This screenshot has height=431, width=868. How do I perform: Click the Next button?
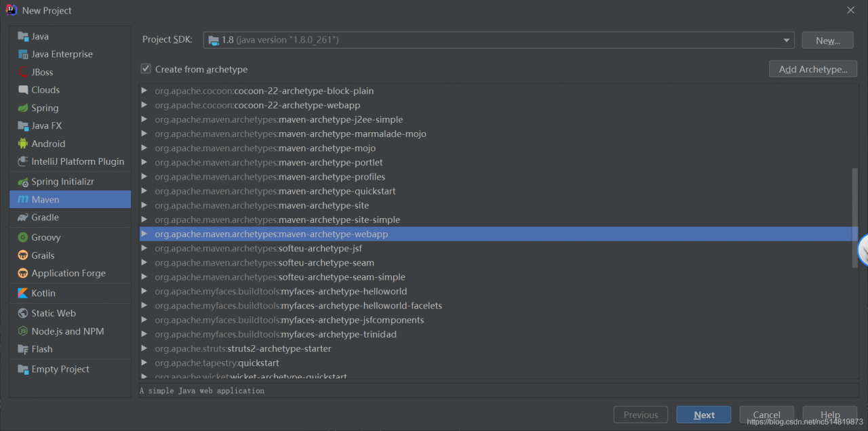(704, 415)
